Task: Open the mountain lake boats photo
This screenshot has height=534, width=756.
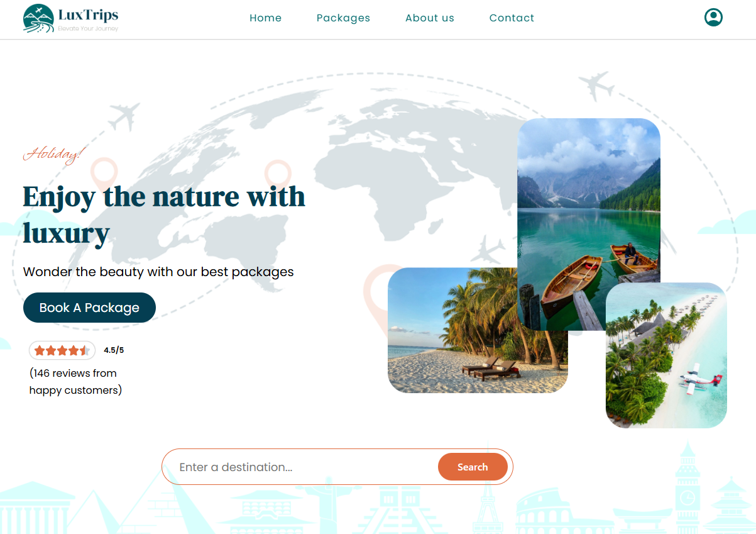Action: click(x=589, y=225)
